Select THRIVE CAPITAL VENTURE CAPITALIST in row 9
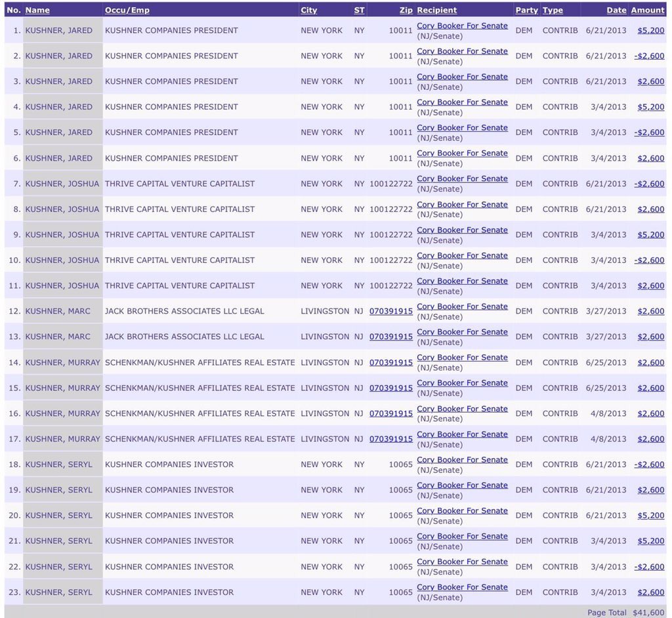672x618 pixels. point(180,234)
